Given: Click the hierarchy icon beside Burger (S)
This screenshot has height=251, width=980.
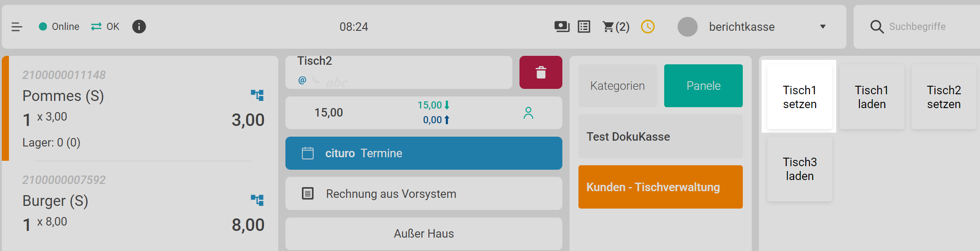Looking at the screenshot, I should [257, 200].
